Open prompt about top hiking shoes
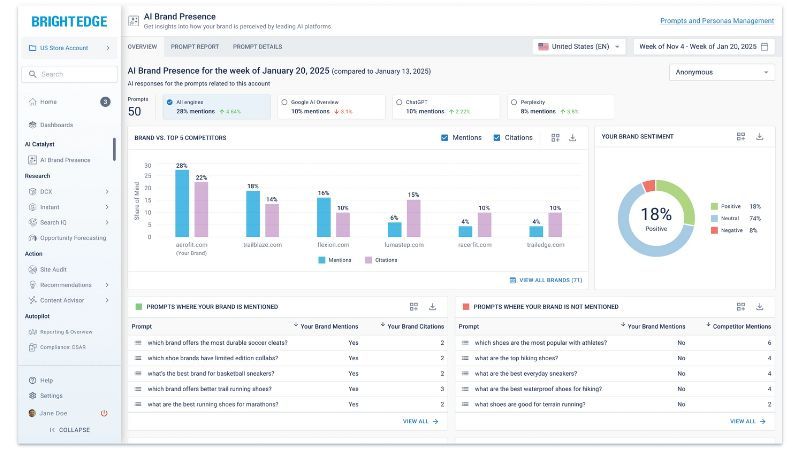 pos(516,358)
